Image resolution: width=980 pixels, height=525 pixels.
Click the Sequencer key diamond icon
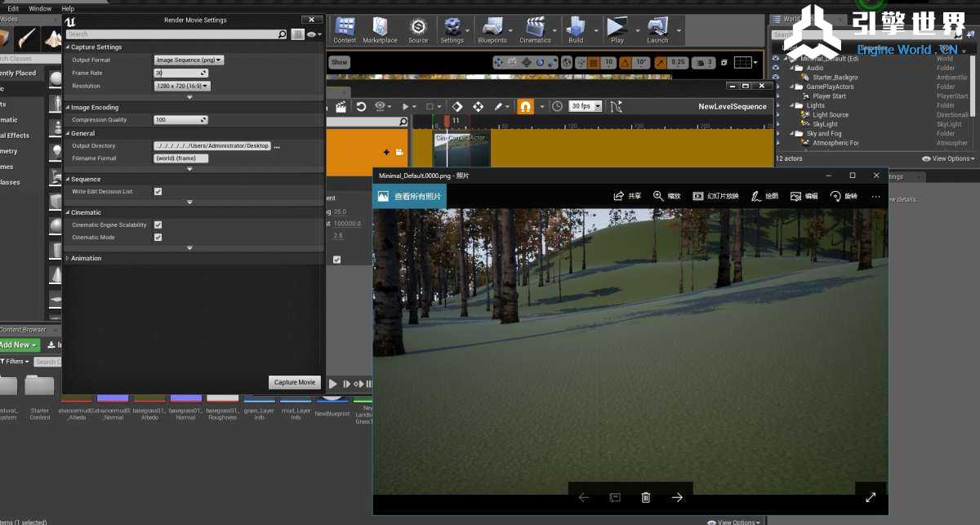tap(457, 107)
